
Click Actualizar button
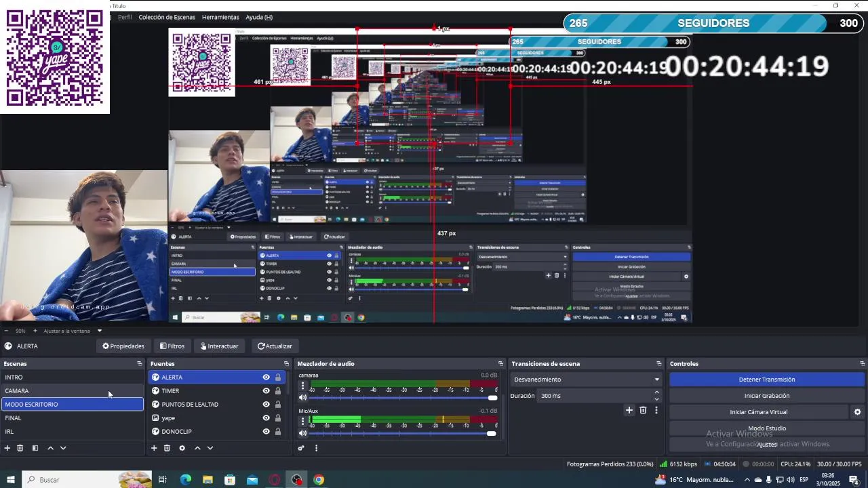pos(275,346)
